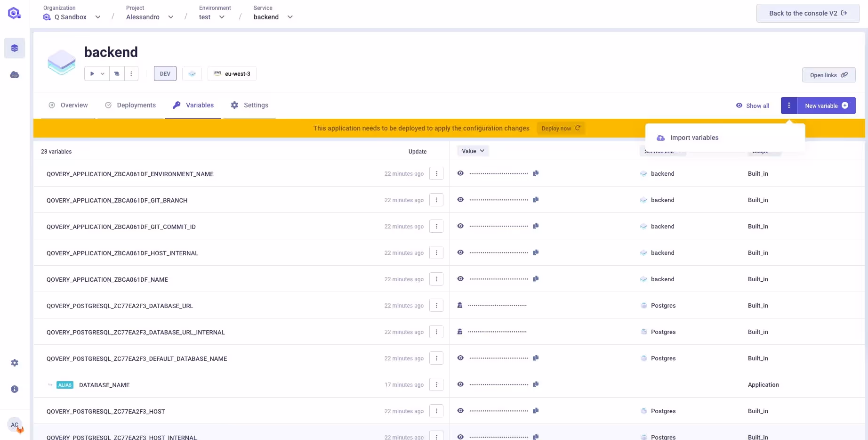
Task: Click the Qovery logo in the top-left corner
Action: tap(14, 13)
